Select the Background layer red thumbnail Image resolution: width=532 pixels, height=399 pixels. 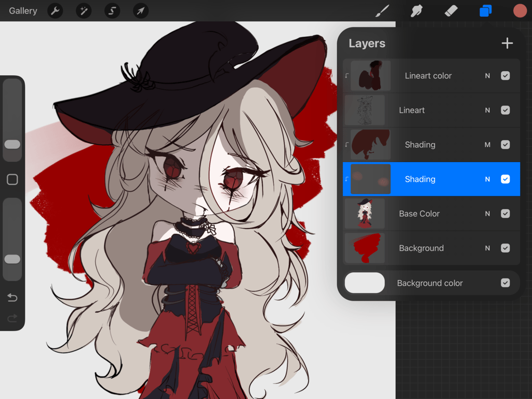click(365, 248)
